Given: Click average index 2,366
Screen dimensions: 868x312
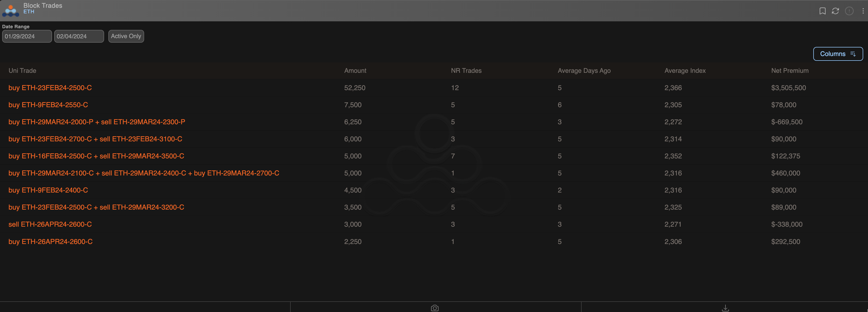Looking at the screenshot, I should (673, 88).
